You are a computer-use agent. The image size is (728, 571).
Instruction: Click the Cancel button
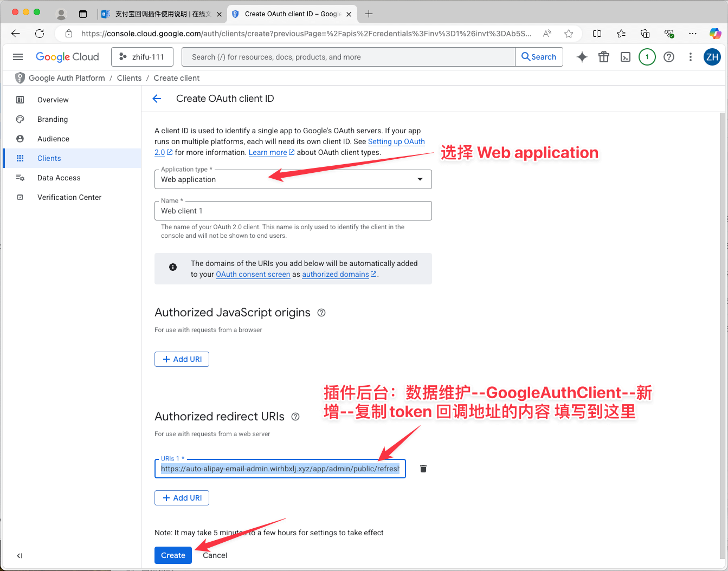[215, 555]
